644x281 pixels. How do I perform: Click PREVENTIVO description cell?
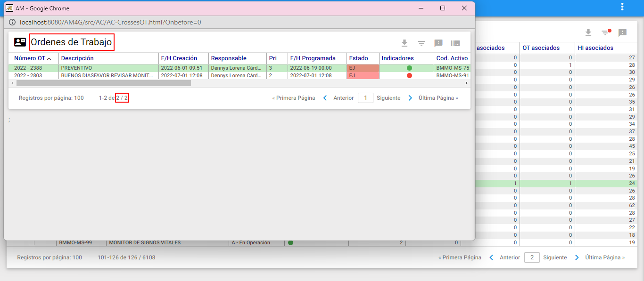tap(76, 68)
